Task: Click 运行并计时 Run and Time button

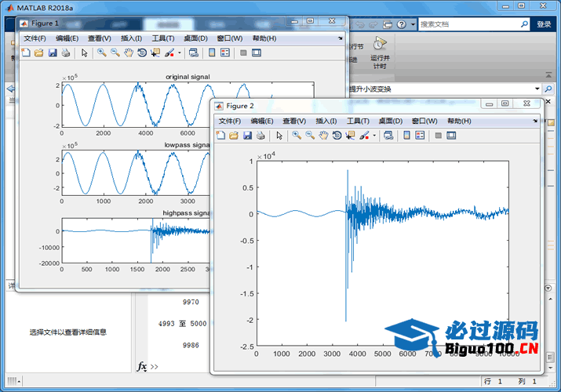Action: click(380, 53)
